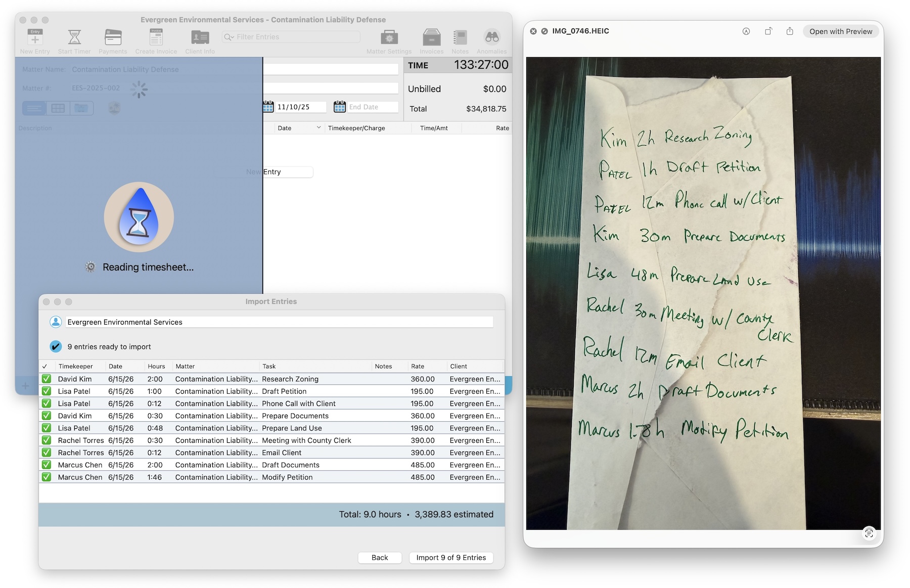The width and height of the screenshot is (910, 588).
Task: Click the Total $34,818.75 value
Action: coord(486,109)
